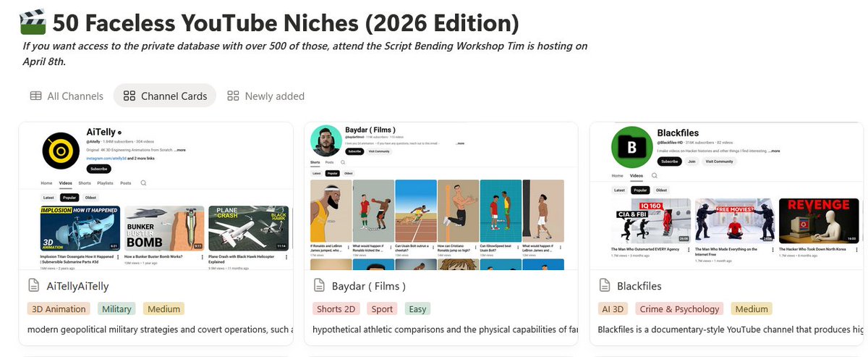Image resolution: width=868 pixels, height=357 pixels.
Task: Click the gallery icon beside Channel Cards
Action: [x=129, y=96]
